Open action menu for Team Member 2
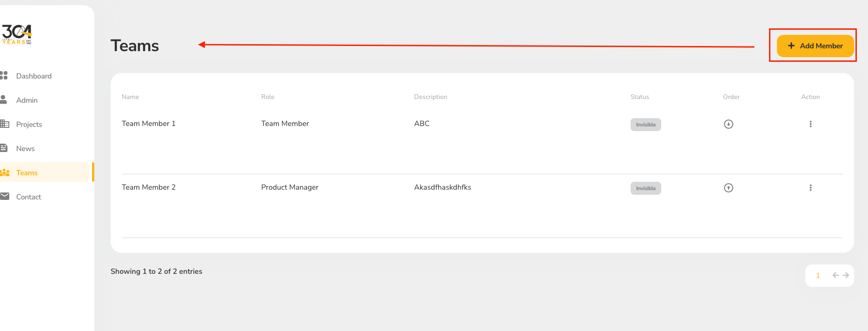 pyautogui.click(x=810, y=188)
